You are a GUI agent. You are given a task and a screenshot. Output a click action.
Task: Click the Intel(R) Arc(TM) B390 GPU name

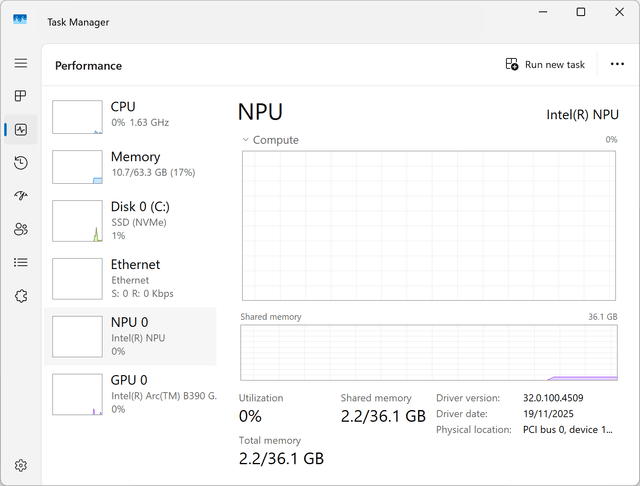[164, 396]
